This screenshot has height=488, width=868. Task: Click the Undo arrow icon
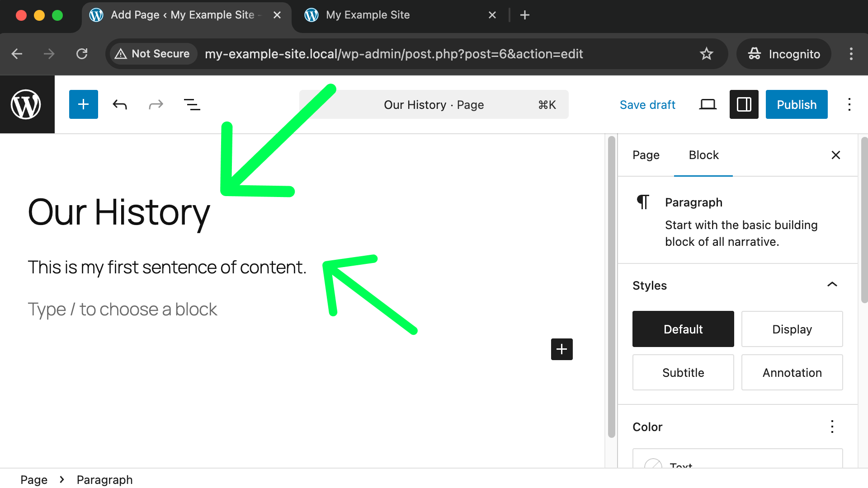pos(120,105)
